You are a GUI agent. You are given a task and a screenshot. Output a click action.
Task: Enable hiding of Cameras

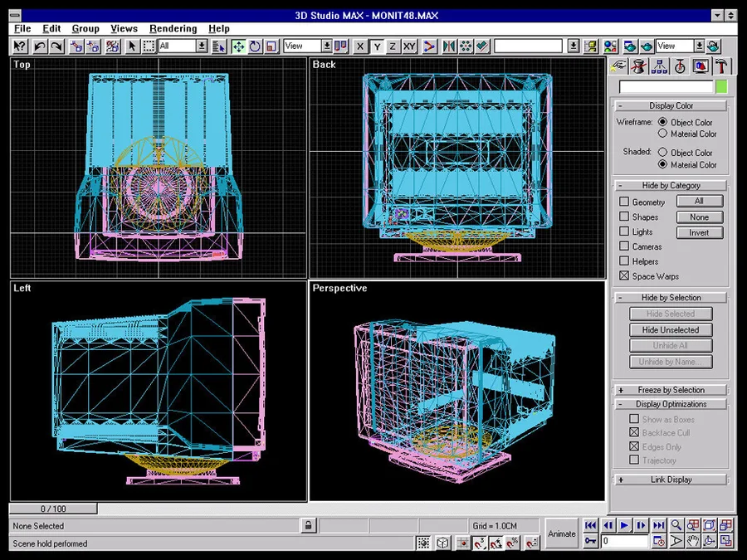click(624, 246)
